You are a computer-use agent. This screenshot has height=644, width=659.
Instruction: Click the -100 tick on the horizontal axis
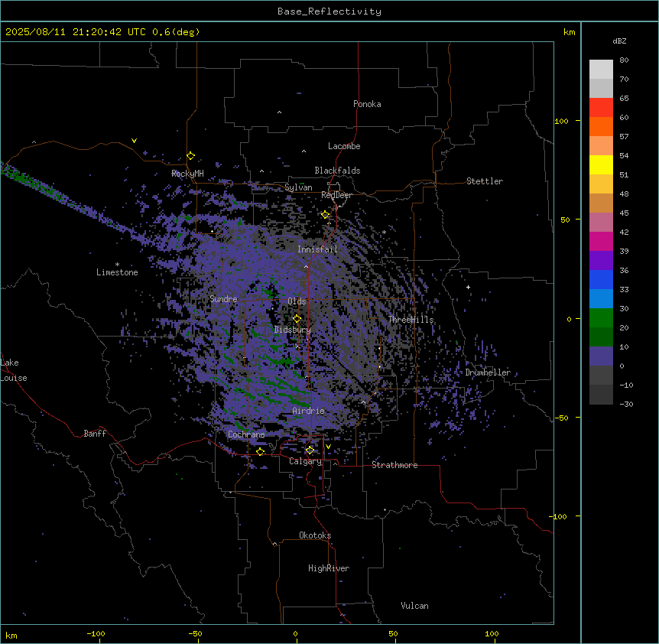[96, 634]
